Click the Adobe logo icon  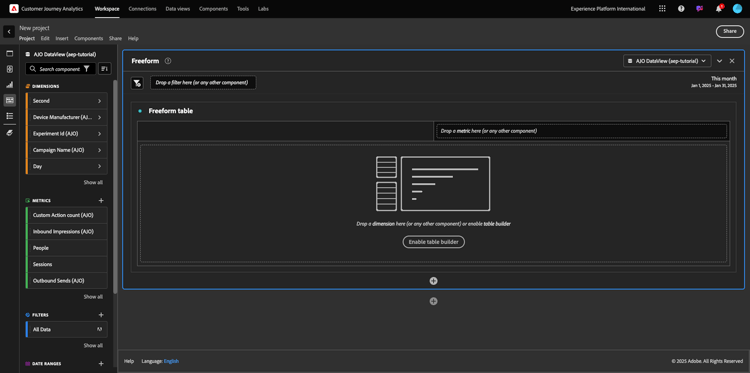(14, 9)
